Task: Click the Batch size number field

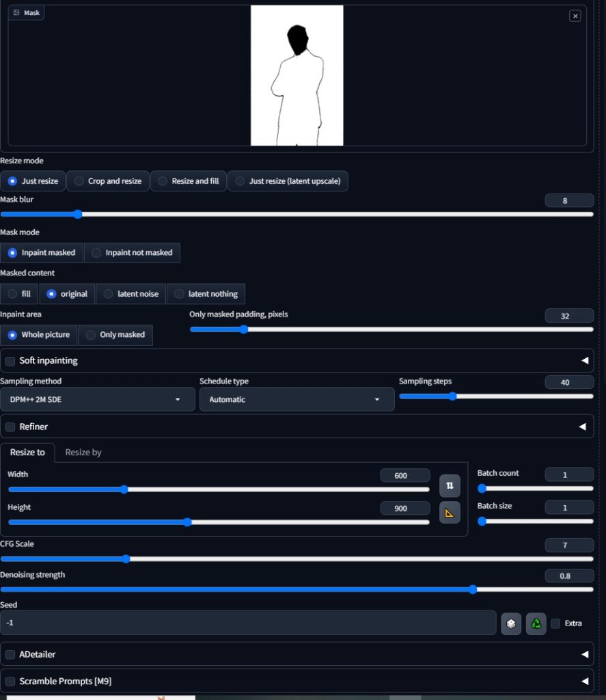Action: click(569, 508)
